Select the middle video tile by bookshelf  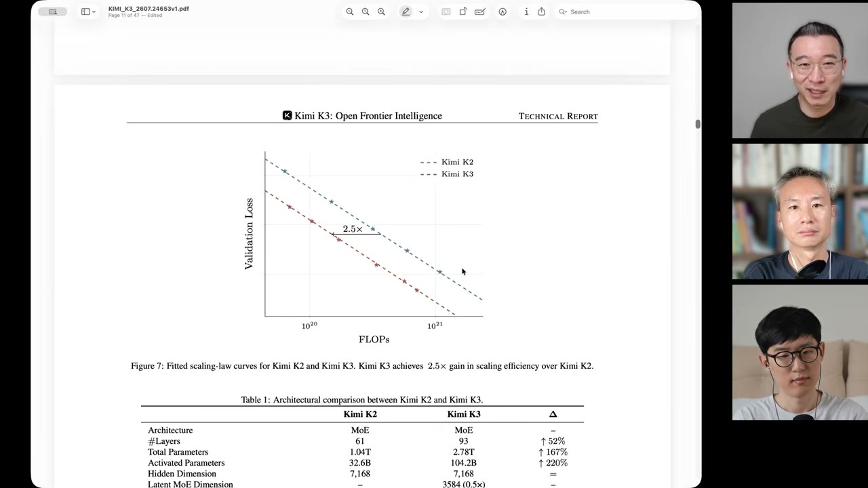click(x=800, y=211)
